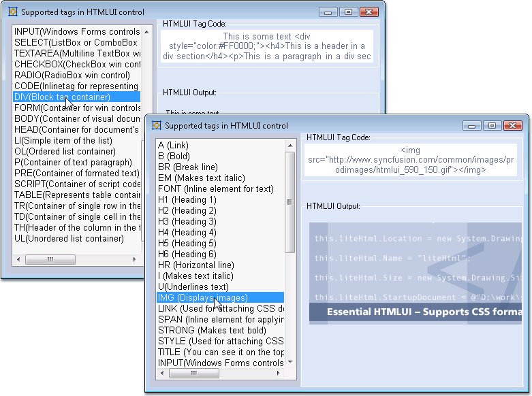Select 'INPUT(Windows Forms controls' in front window
This screenshot has width=532, height=396.
tap(221, 363)
